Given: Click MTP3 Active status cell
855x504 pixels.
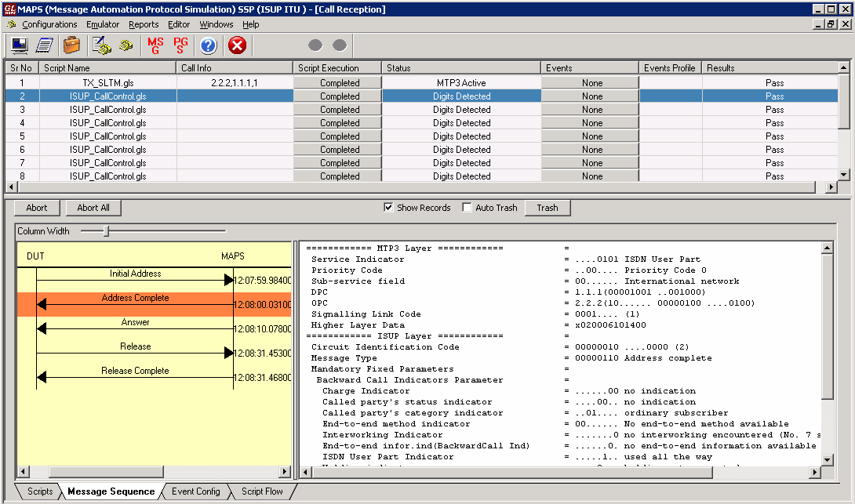Looking at the screenshot, I should pyautogui.click(x=461, y=83).
